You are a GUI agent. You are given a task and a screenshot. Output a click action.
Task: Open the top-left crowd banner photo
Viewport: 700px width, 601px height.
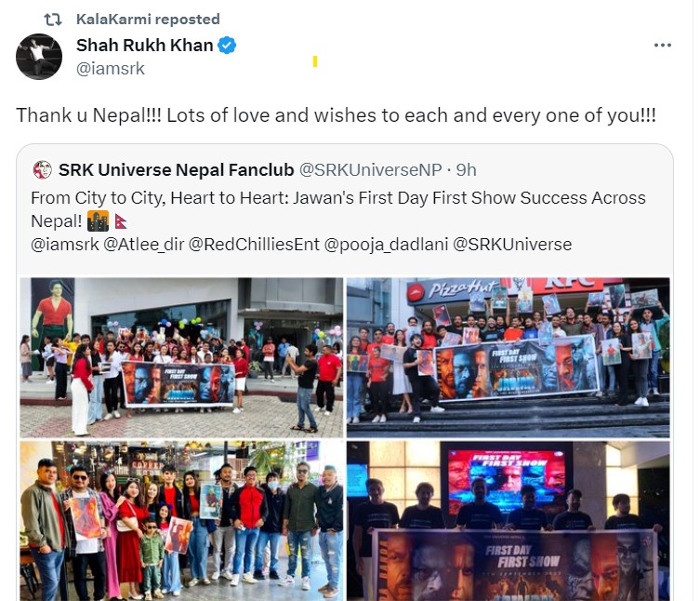[181, 357]
